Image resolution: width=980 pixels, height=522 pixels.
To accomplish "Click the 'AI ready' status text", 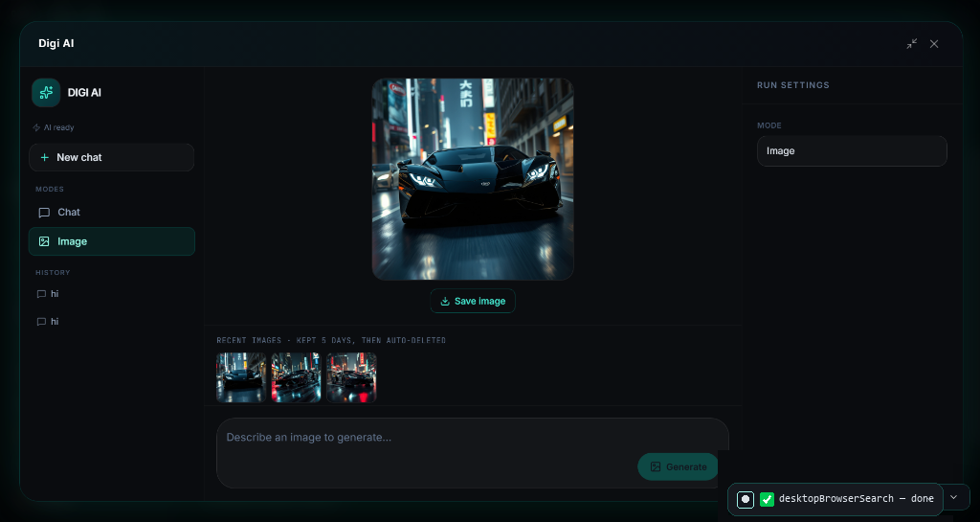I will pyautogui.click(x=58, y=127).
